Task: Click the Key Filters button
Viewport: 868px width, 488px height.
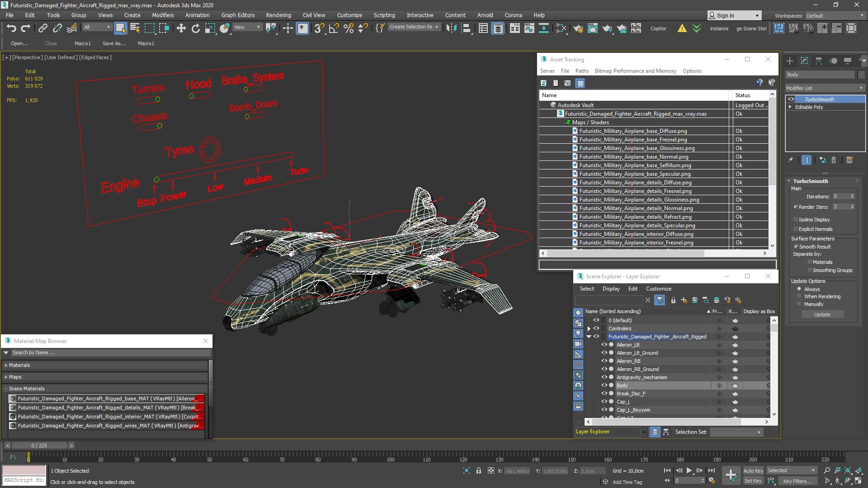Action: point(797,481)
